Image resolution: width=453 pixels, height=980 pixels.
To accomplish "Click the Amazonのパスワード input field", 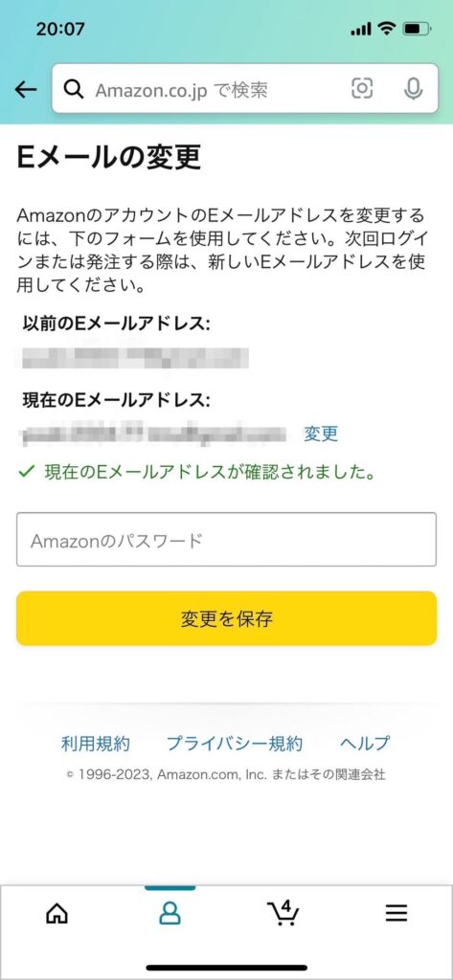I will (226, 540).
